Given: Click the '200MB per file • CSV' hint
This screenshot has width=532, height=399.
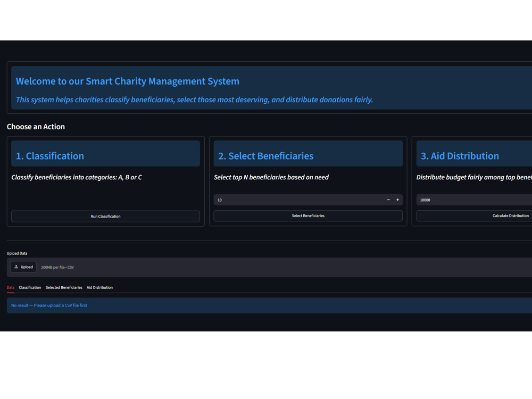Looking at the screenshot, I should (x=57, y=268).
